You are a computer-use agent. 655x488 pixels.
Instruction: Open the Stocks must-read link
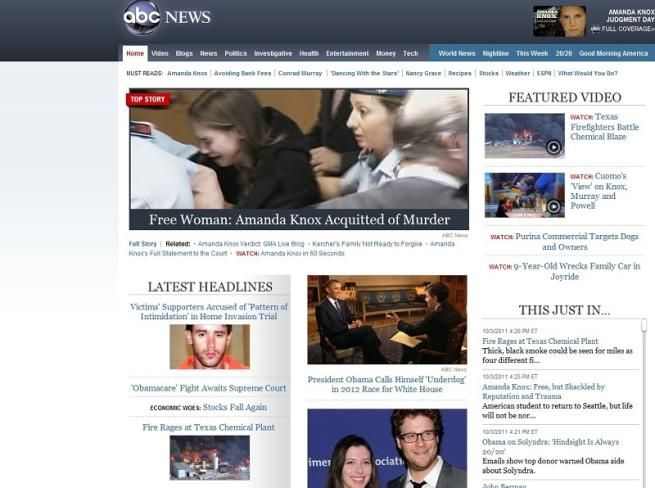(489, 73)
